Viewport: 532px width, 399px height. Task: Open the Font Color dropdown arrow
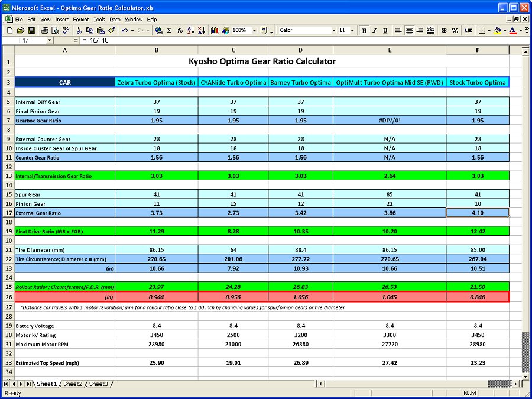click(520, 31)
